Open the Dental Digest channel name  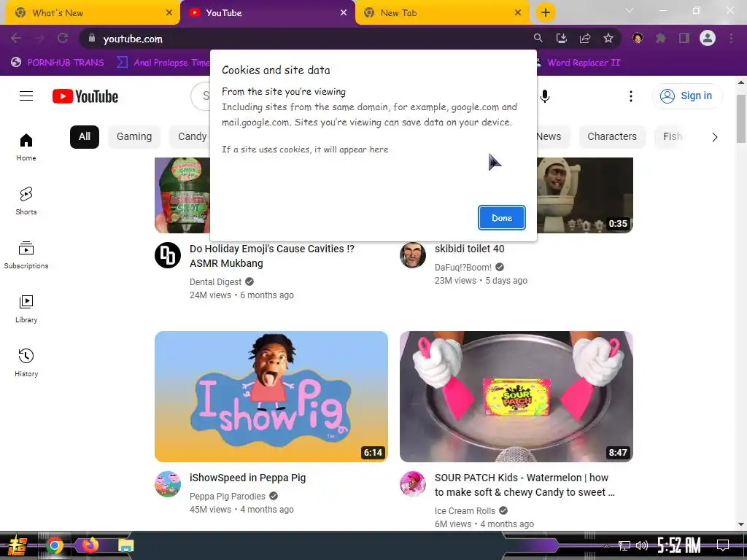click(215, 282)
